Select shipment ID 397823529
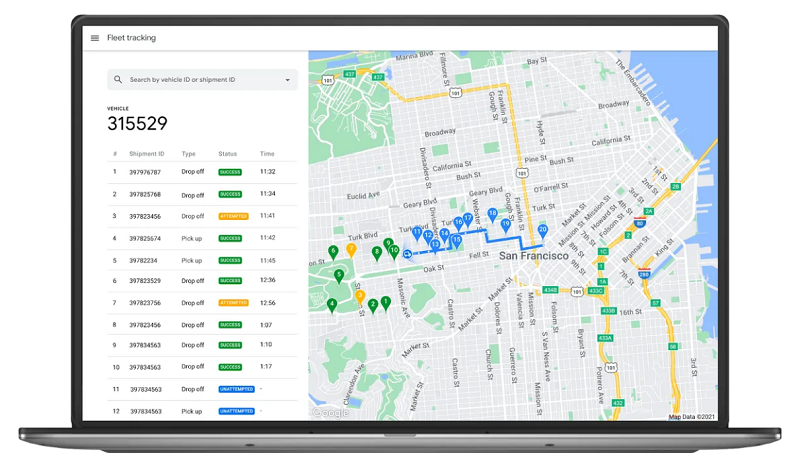Screen dimensions: 800x465 coord(145,281)
